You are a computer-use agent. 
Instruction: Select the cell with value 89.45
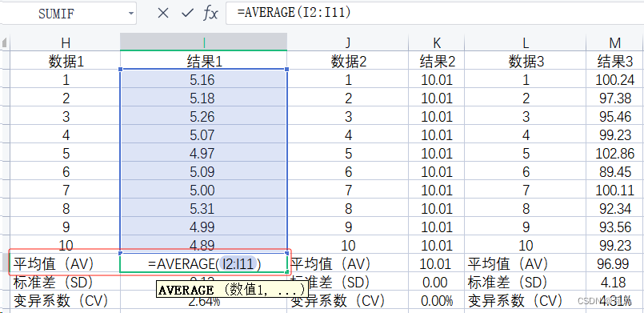(615, 171)
